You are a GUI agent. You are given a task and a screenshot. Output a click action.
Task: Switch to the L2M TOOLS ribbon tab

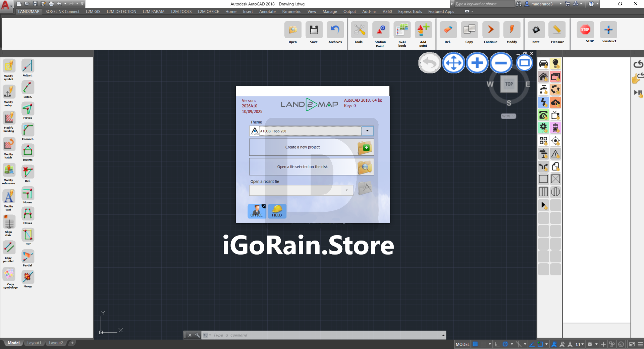pos(181,11)
